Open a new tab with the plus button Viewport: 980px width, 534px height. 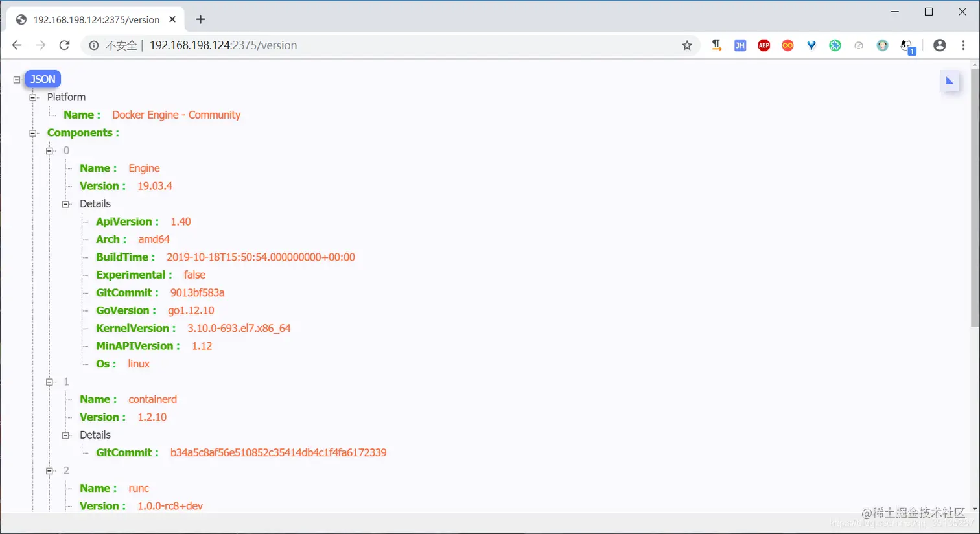click(x=200, y=19)
